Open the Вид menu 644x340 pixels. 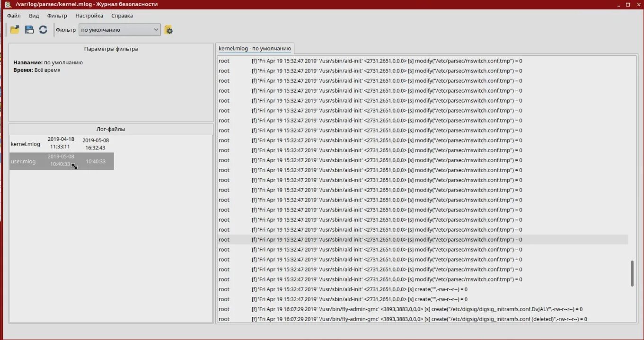click(x=34, y=16)
